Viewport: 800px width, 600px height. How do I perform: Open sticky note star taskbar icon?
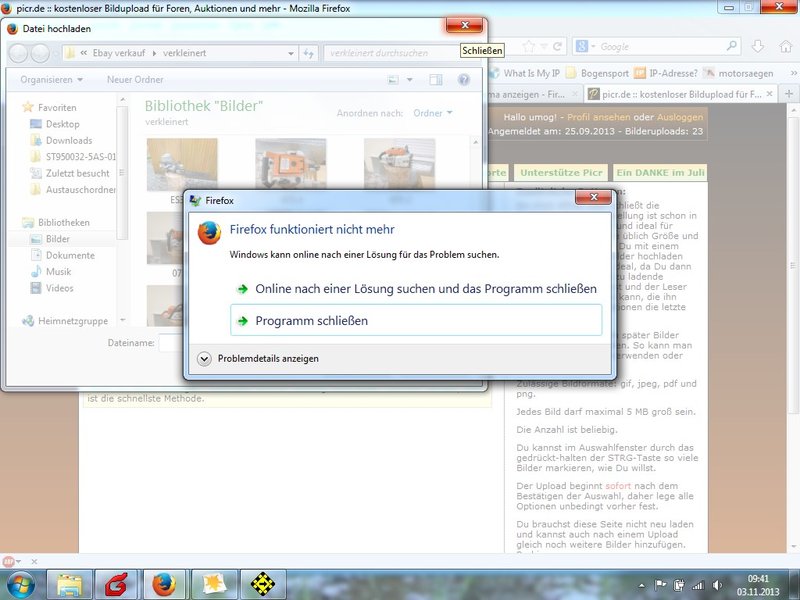click(214, 585)
